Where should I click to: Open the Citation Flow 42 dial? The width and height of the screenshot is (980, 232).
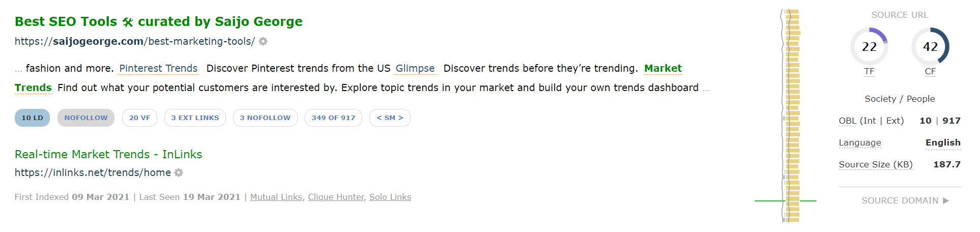(x=930, y=46)
